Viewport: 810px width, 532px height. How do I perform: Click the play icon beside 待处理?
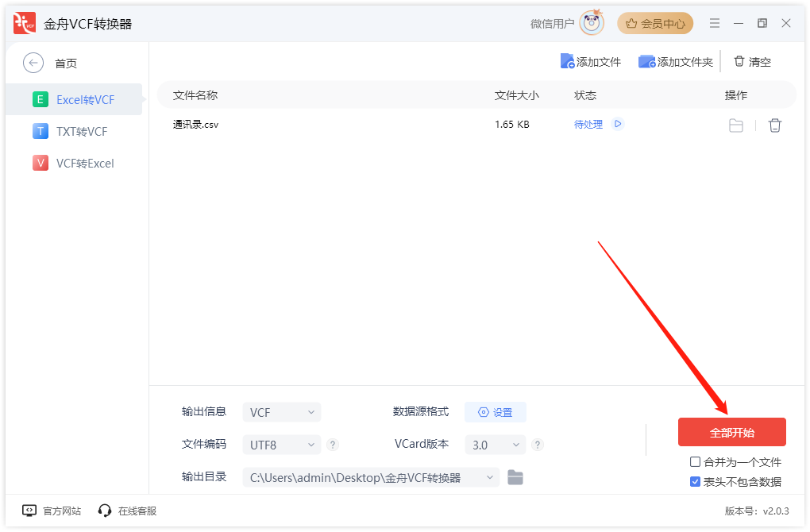[617, 124]
